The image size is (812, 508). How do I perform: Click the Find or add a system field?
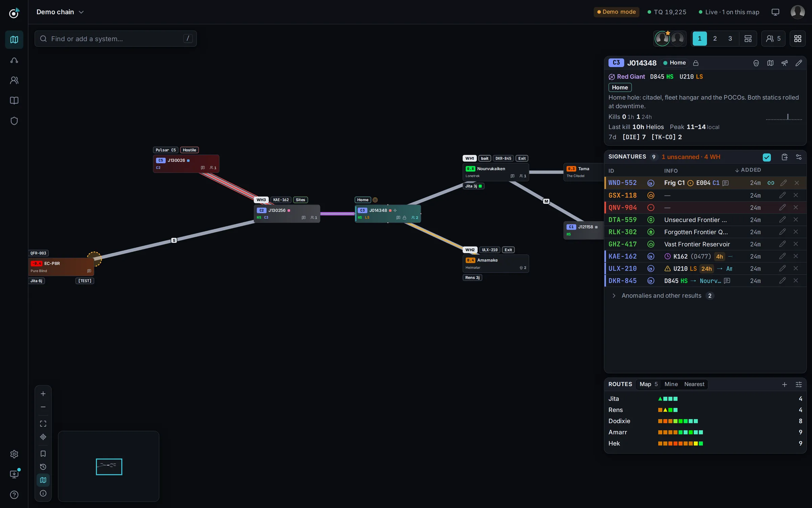pyautogui.click(x=115, y=39)
